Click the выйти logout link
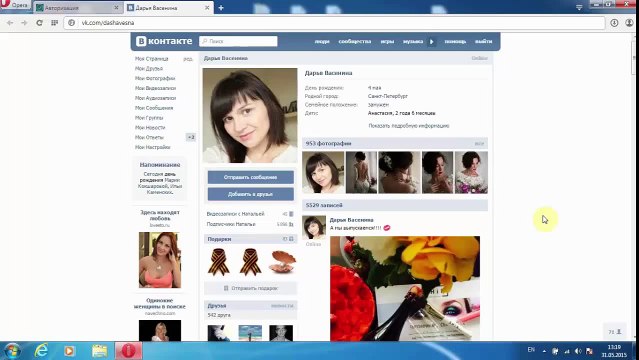This screenshot has width=639, height=360. pos(483,41)
